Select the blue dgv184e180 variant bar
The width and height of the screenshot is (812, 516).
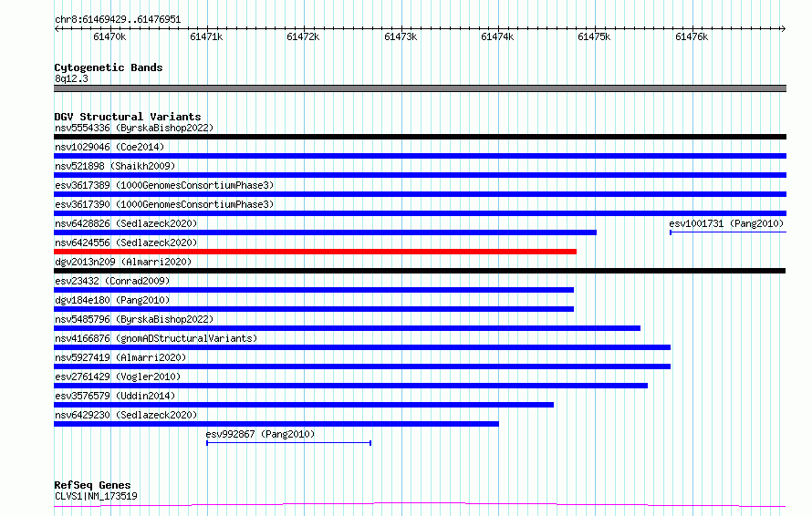314,309
